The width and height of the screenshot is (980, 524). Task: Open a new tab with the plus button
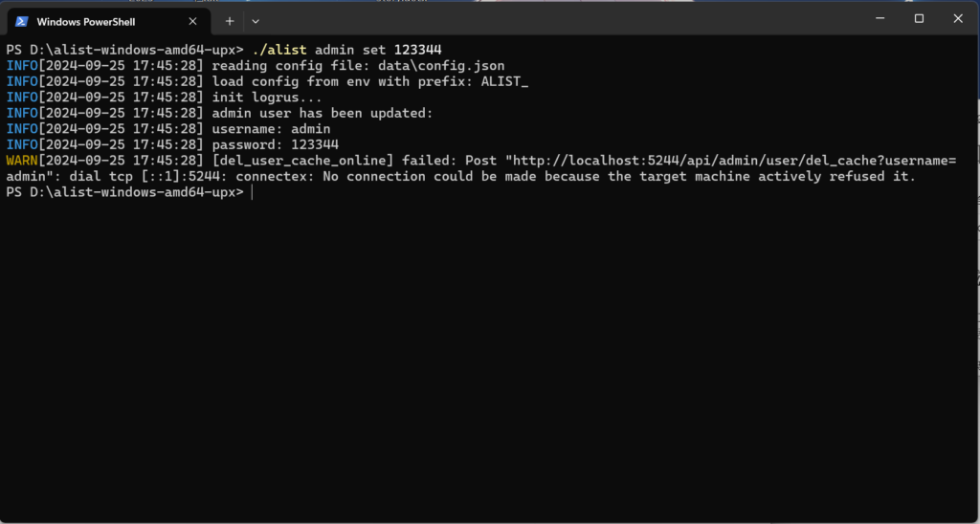(230, 21)
